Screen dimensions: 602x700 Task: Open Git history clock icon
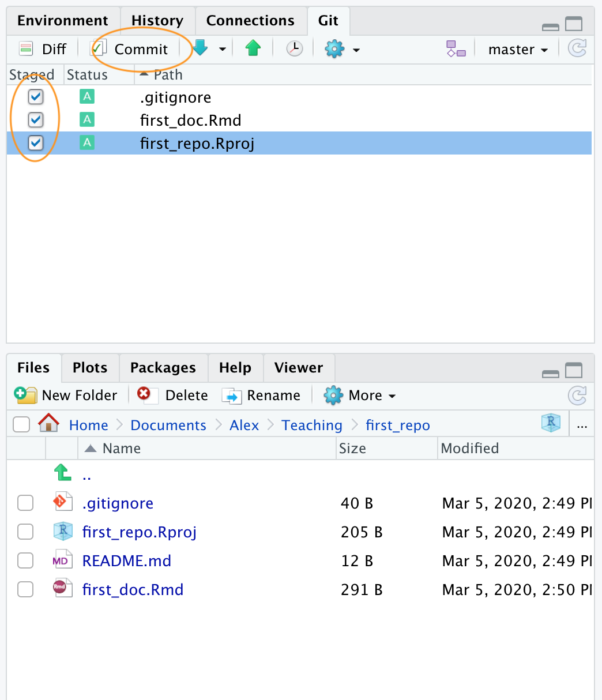point(294,49)
